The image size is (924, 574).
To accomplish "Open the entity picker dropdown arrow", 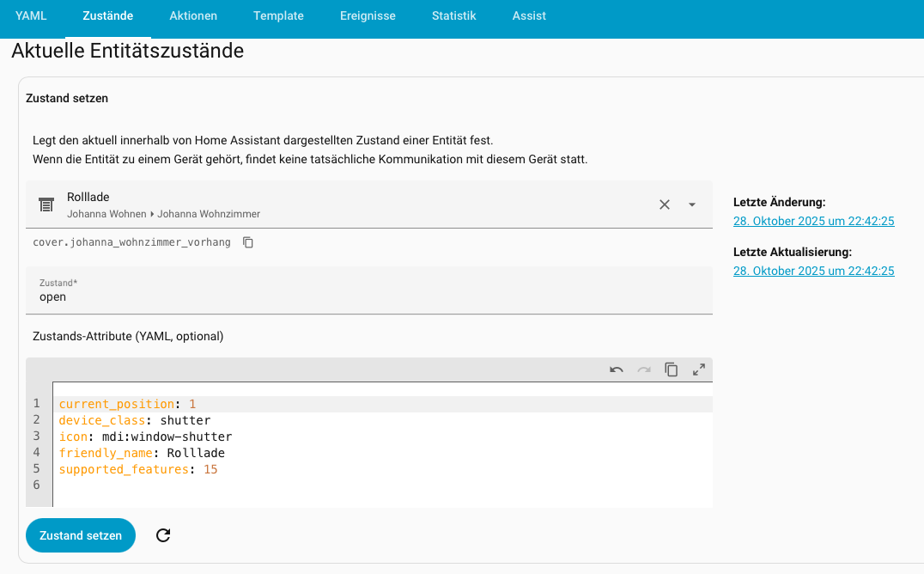I will pos(692,205).
